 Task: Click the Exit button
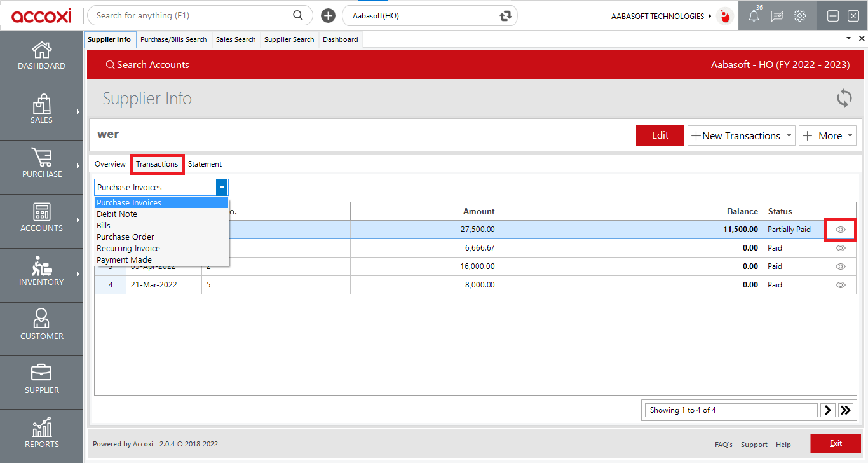click(x=836, y=443)
